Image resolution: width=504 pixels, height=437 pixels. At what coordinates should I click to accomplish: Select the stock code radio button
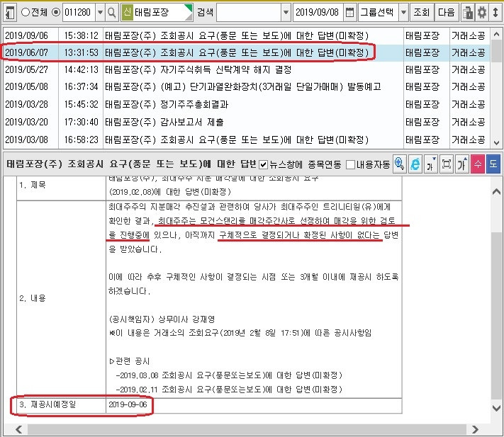click(x=56, y=13)
